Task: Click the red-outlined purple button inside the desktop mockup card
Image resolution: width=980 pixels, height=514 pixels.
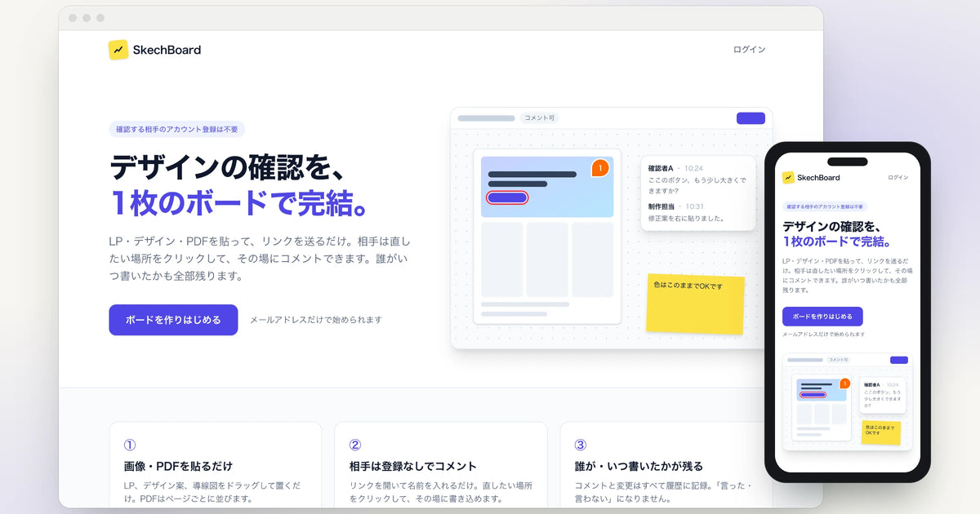Action: click(x=507, y=197)
